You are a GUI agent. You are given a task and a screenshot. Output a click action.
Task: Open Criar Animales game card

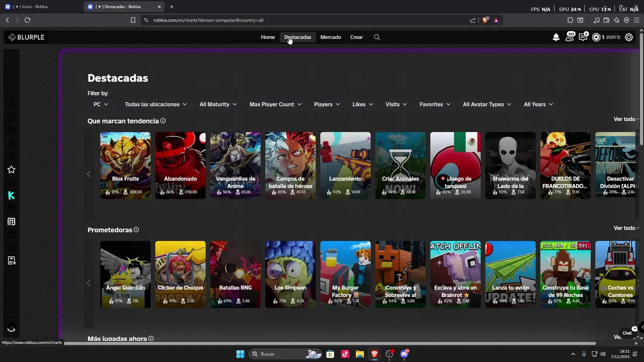point(400,165)
